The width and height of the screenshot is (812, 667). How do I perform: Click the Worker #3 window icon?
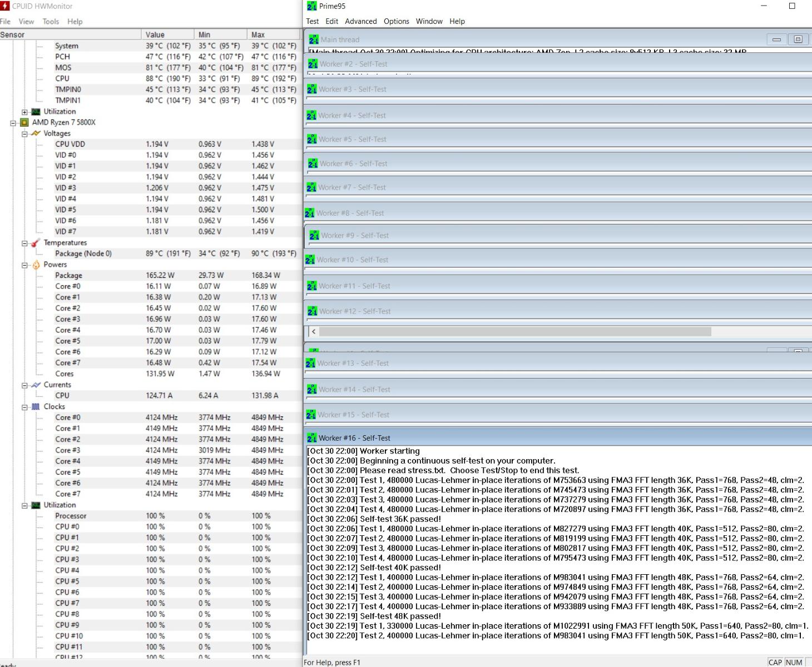pos(312,89)
